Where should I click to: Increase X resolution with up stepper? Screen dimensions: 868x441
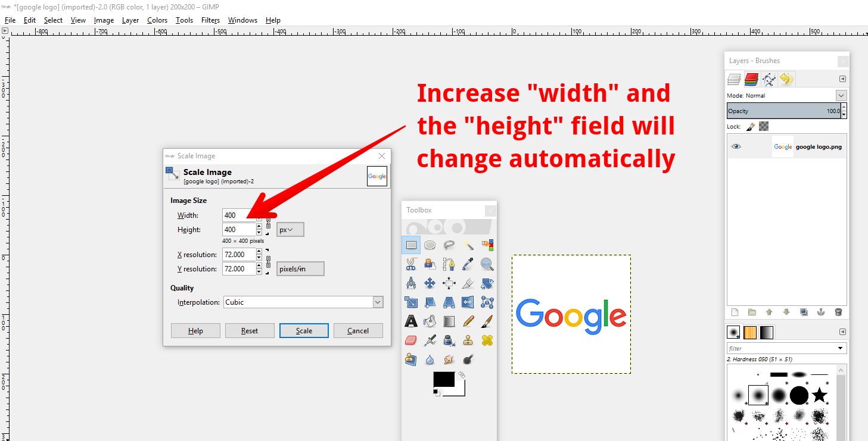[259, 251]
